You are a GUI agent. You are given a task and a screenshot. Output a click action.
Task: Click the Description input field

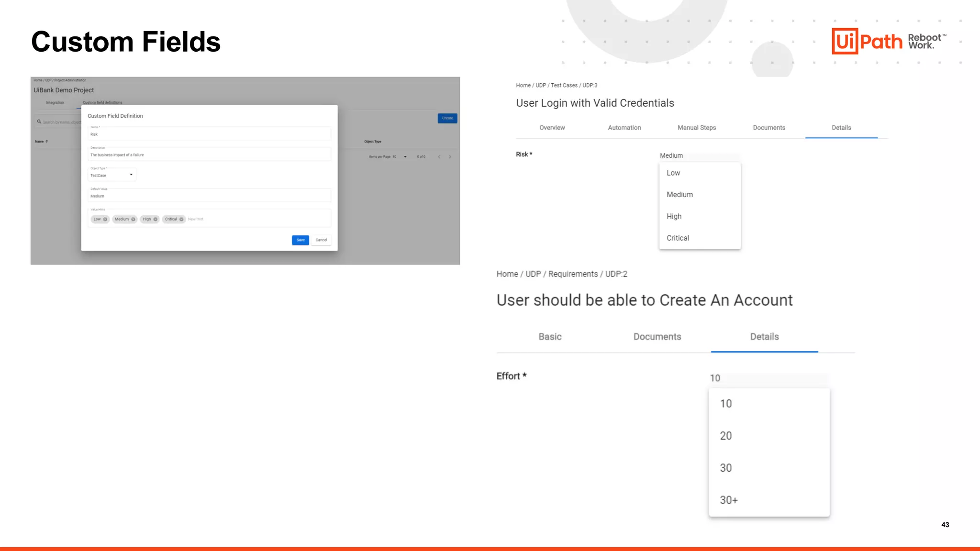tap(209, 155)
